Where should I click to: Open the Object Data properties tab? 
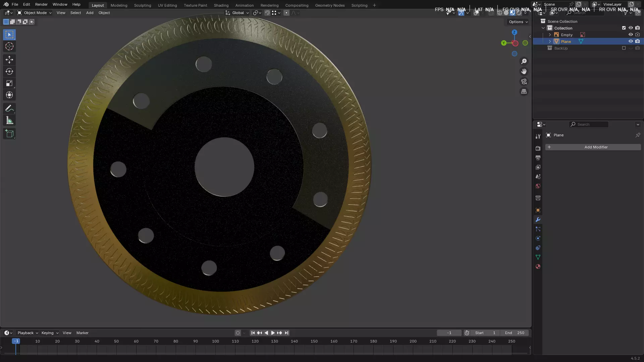pyautogui.click(x=538, y=257)
